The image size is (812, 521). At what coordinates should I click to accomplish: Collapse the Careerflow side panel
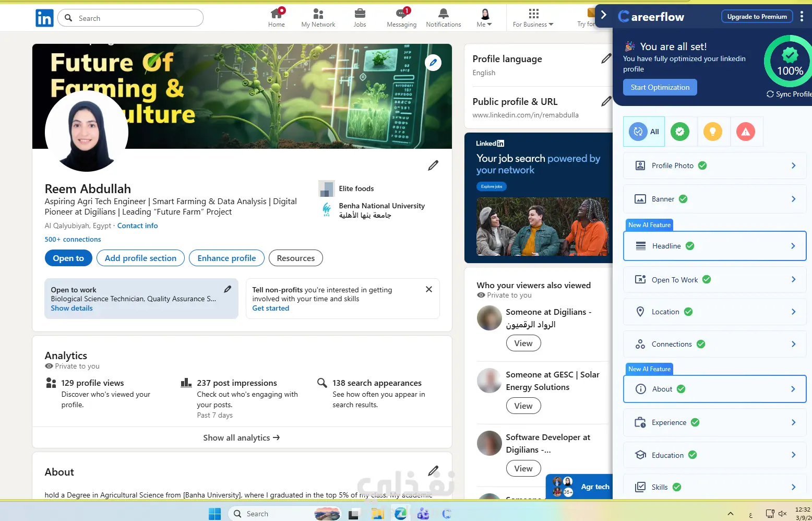pos(603,15)
